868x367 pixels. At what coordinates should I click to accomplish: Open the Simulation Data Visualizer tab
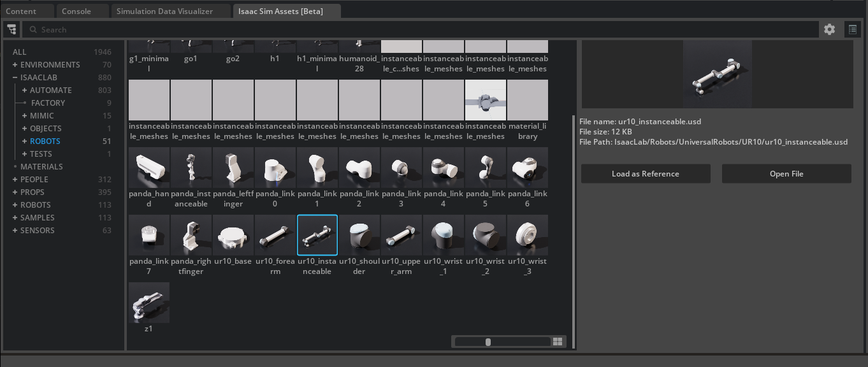(164, 11)
